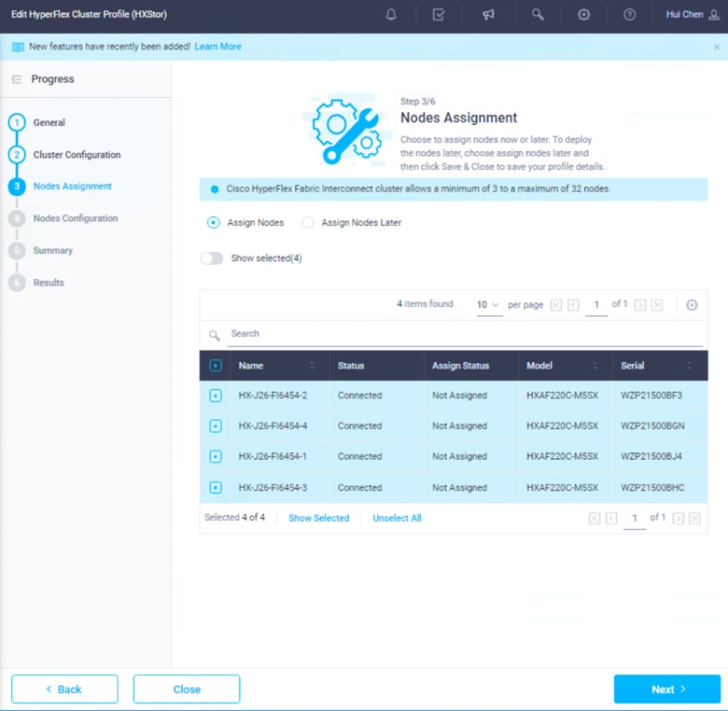Uncheck the HX-J26-FI6454-3 row checkbox
This screenshot has width=728, height=711.
tap(216, 488)
